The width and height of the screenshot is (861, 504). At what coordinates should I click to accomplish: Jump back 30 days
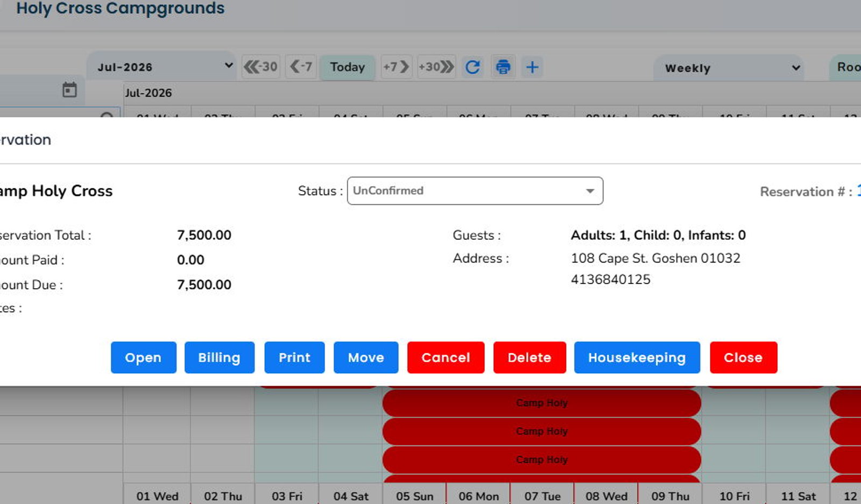(261, 67)
